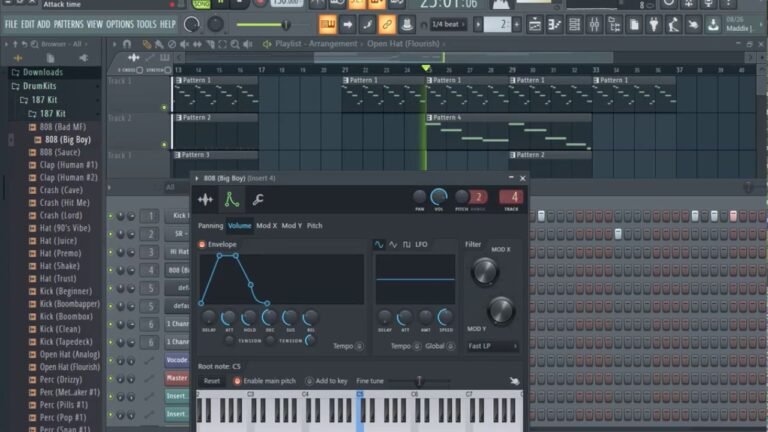
Task: Open the 808 (Big Boy) channel window menu arrow
Action: click(197, 178)
